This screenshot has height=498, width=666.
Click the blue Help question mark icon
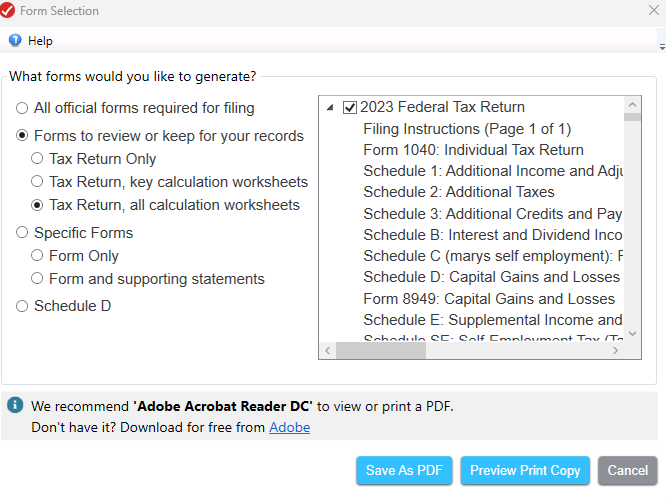tap(14, 41)
